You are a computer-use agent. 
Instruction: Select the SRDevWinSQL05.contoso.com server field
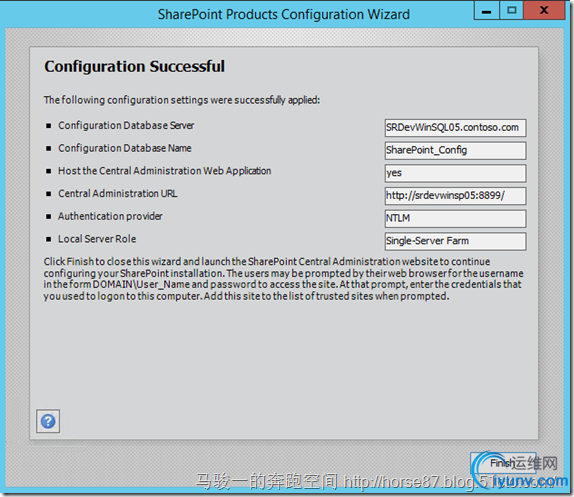pyautogui.click(x=455, y=128)
